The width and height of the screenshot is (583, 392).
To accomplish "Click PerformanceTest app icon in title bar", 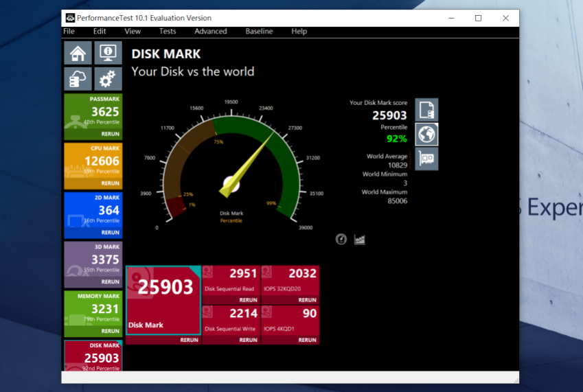I will pos(70,18).
